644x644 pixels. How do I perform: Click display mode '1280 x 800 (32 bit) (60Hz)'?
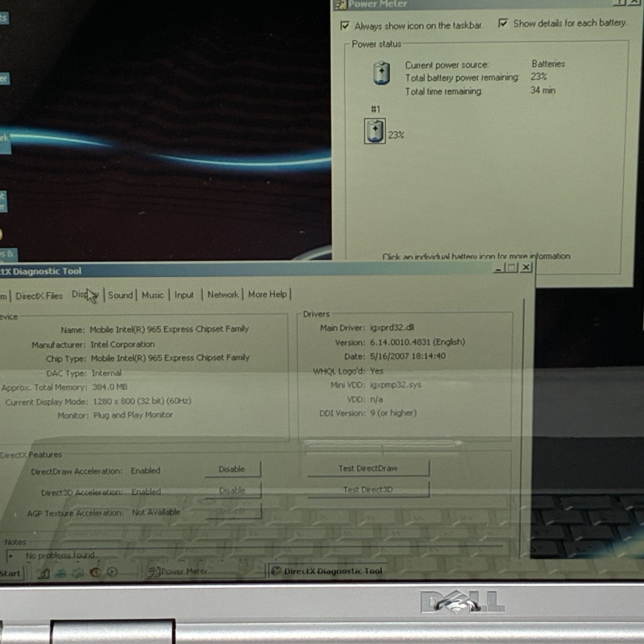[142, 401]
